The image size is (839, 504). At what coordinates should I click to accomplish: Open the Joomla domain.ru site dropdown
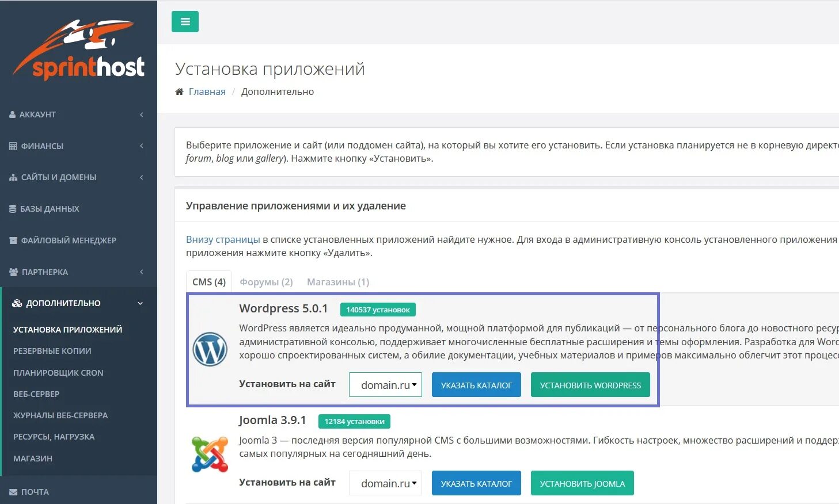[x=385, y=483]
